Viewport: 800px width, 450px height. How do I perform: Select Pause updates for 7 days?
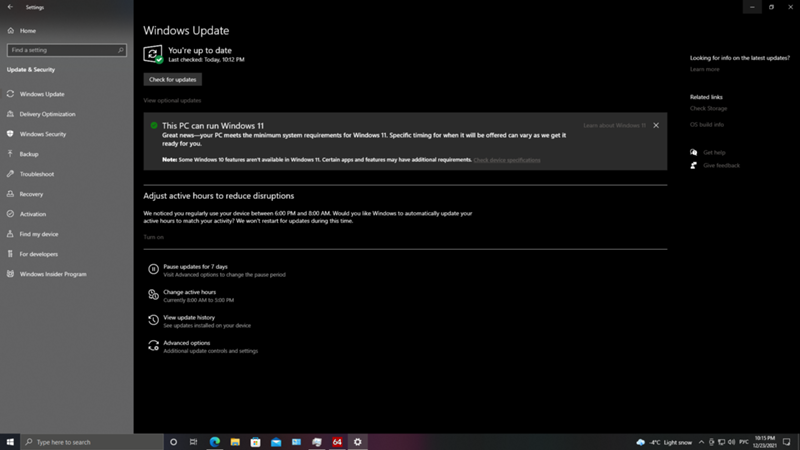coord(195,266)
